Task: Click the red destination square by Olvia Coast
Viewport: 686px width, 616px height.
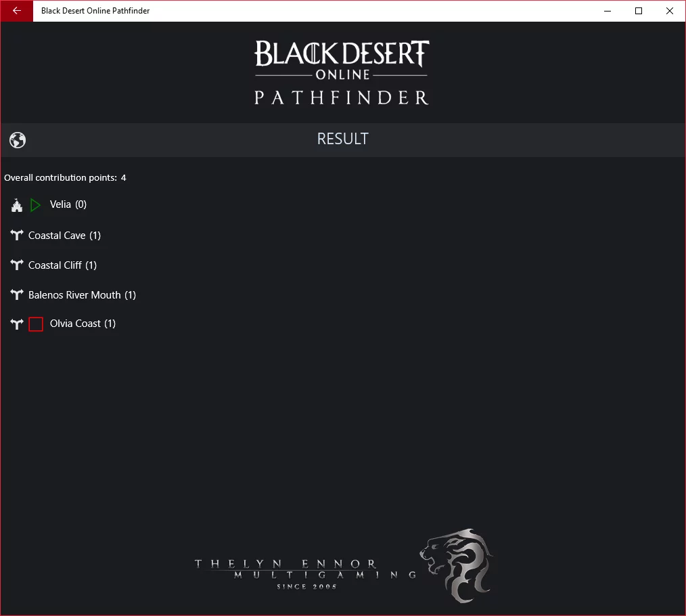Action: tap(36, 324)
